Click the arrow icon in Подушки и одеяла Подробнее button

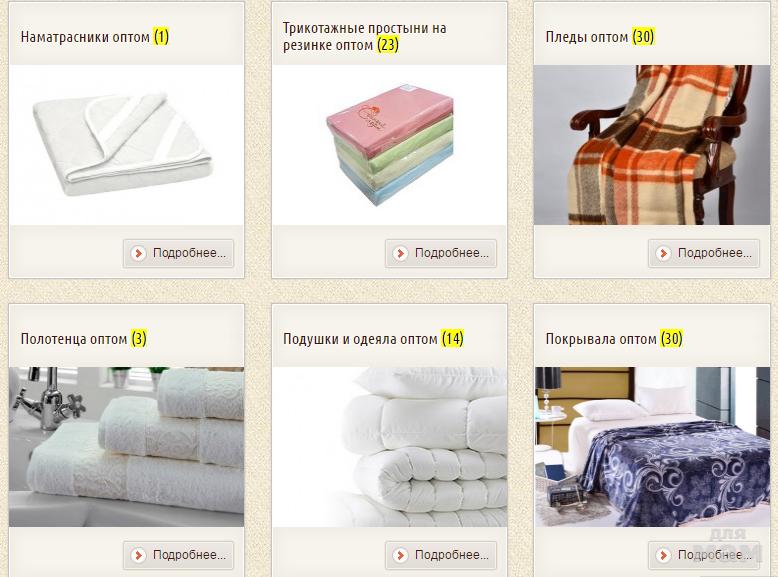tap(400, 555)
